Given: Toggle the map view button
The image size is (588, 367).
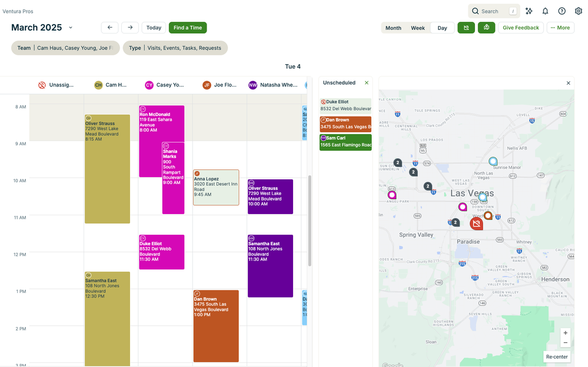Looking at the screenshot, I should [486, 28].
